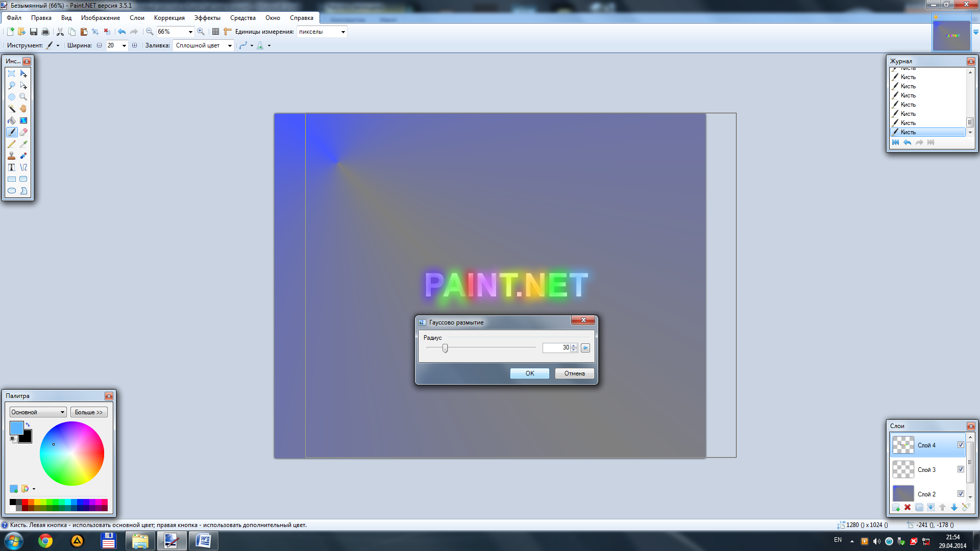Open Layer Properties icon

(966, 507)
